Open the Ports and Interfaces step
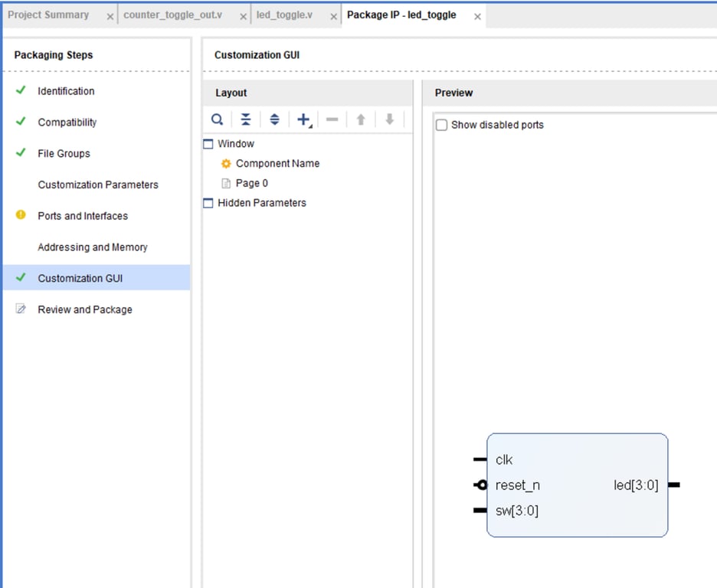Image resolution: width=717 pixels, height=588 pixels. click(83, 216)
